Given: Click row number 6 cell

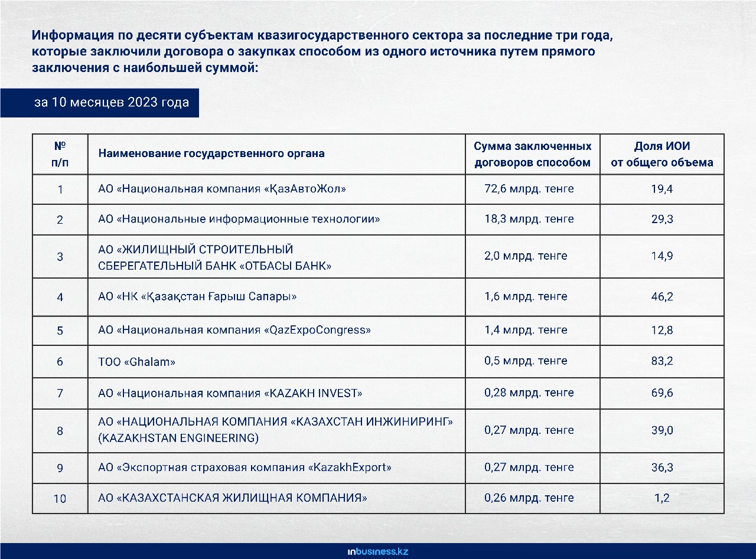Looking at the screenshot, I should coord(60,361).
